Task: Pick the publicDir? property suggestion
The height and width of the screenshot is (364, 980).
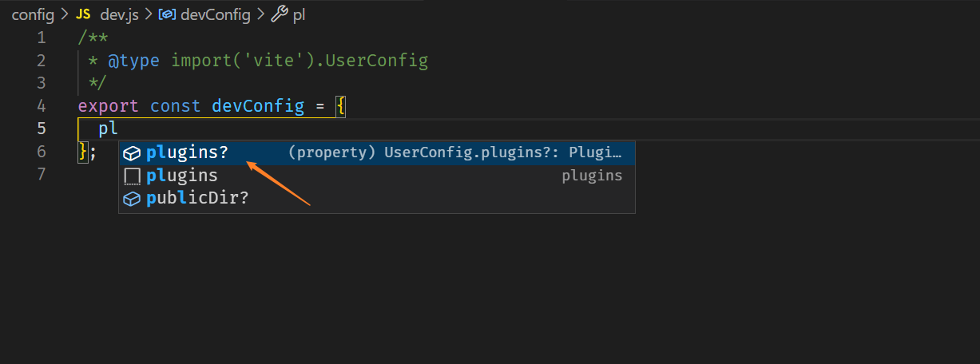Action: (x=197, y=198)
